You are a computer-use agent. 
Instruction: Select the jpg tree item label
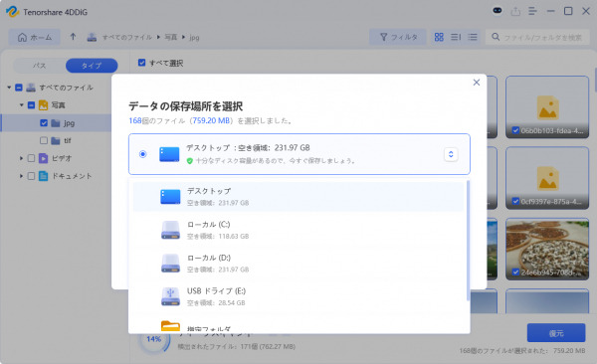point(69,123)
